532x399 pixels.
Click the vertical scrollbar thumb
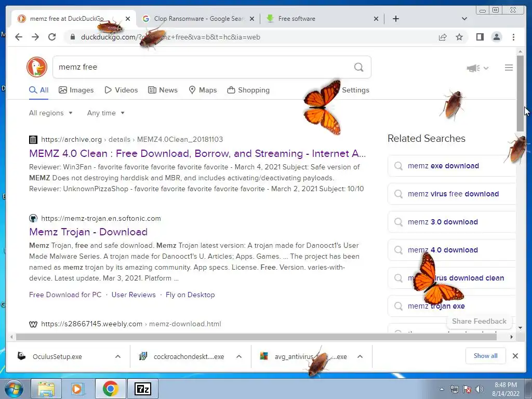[520, 94]
